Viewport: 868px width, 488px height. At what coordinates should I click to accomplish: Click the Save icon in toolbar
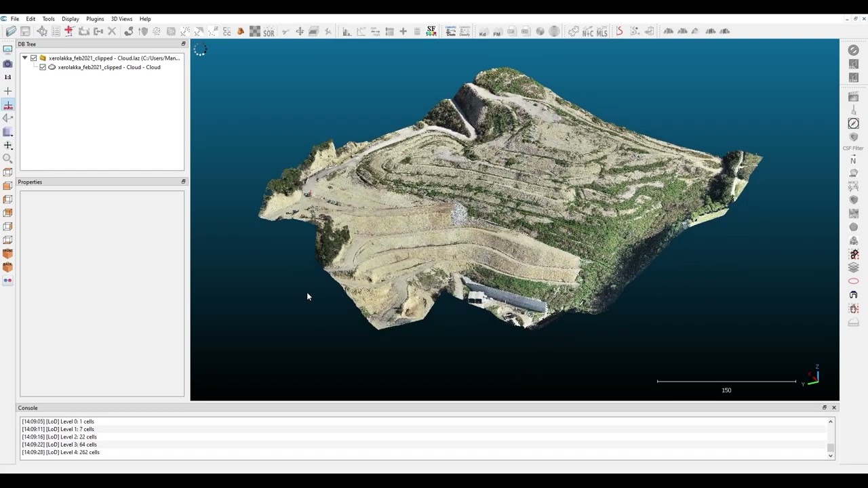[x=25, y=31]
